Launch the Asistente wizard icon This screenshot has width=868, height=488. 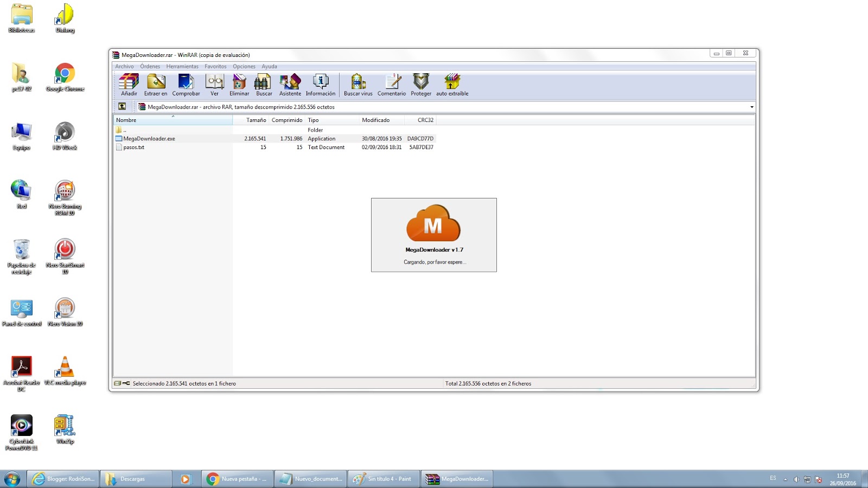point(290,85)
